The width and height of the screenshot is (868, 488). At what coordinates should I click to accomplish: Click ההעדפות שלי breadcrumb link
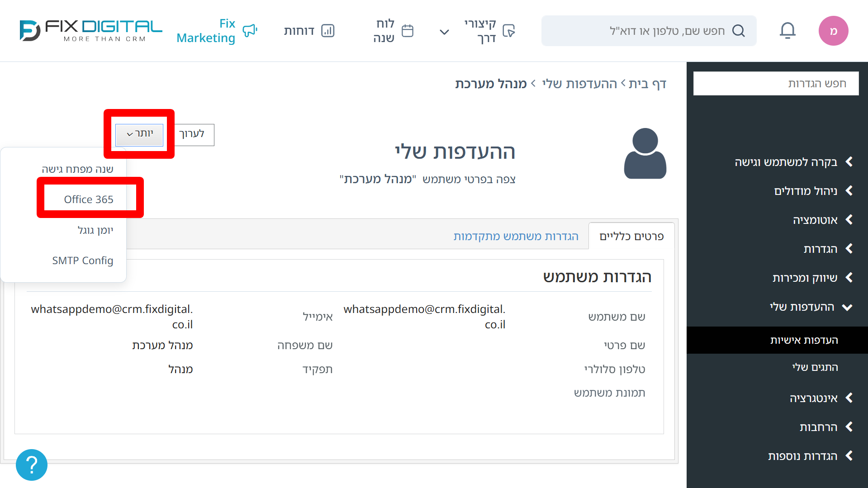tap(579, 84)
